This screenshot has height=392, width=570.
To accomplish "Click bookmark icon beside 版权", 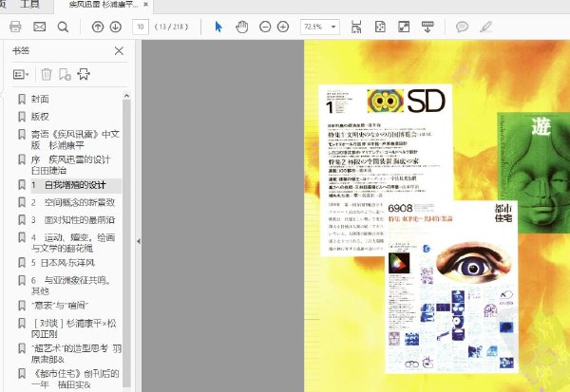I will [22, 117].
